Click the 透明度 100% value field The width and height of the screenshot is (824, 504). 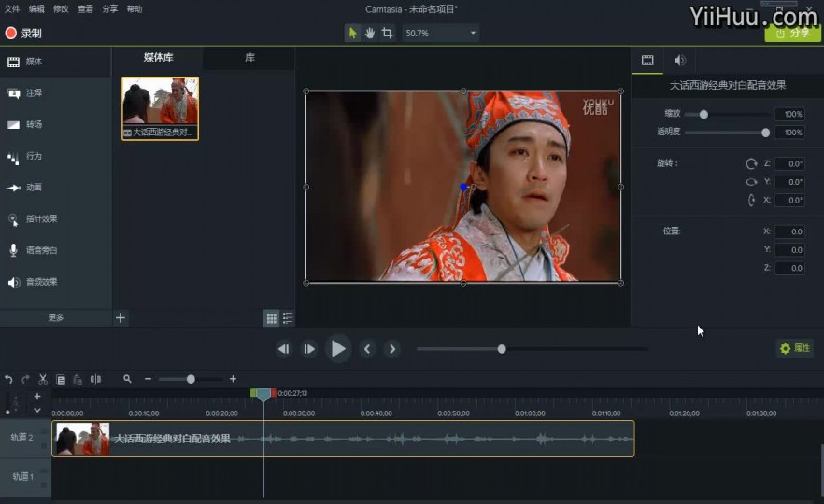(789, 133)
